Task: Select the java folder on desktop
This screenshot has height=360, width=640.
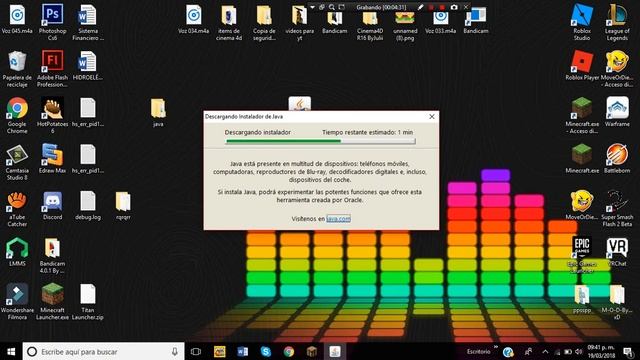Action: click(x=158, y=112)
